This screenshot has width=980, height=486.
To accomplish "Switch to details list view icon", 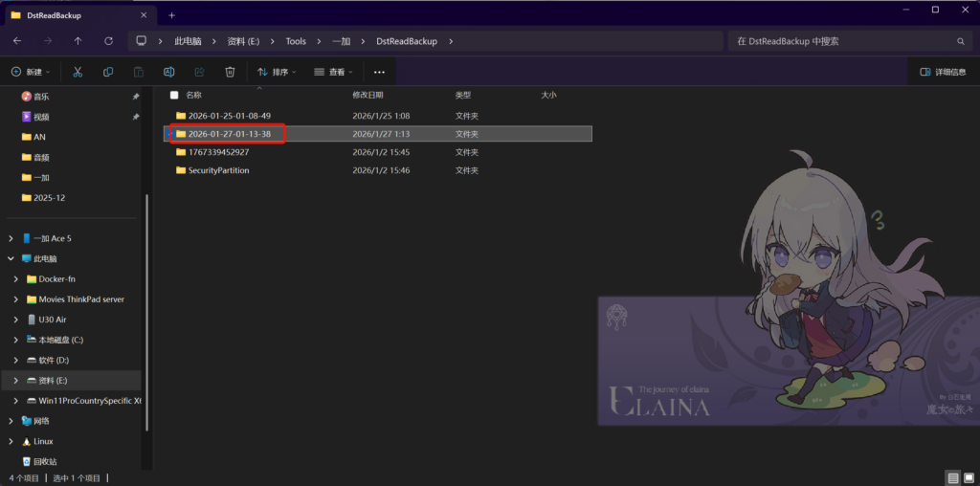I will click(x=953, y=477).
